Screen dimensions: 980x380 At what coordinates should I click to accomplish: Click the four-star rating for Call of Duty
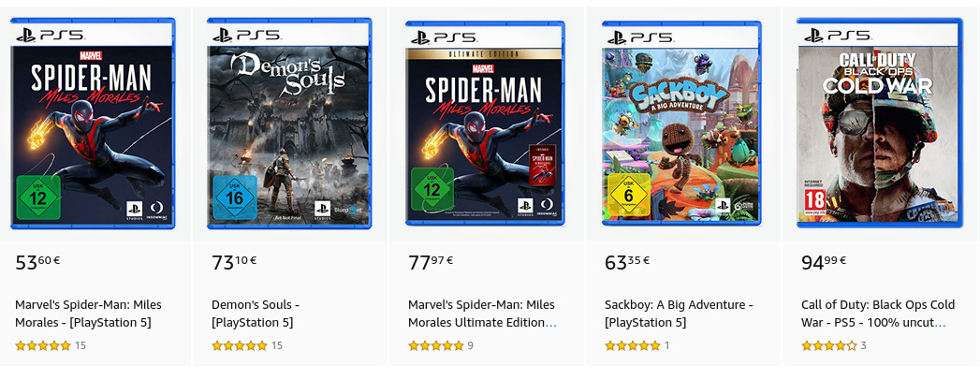click(829, 346)
